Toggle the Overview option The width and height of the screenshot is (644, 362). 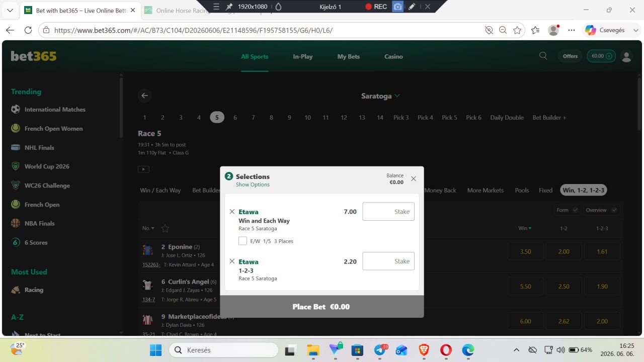[601, 210]
